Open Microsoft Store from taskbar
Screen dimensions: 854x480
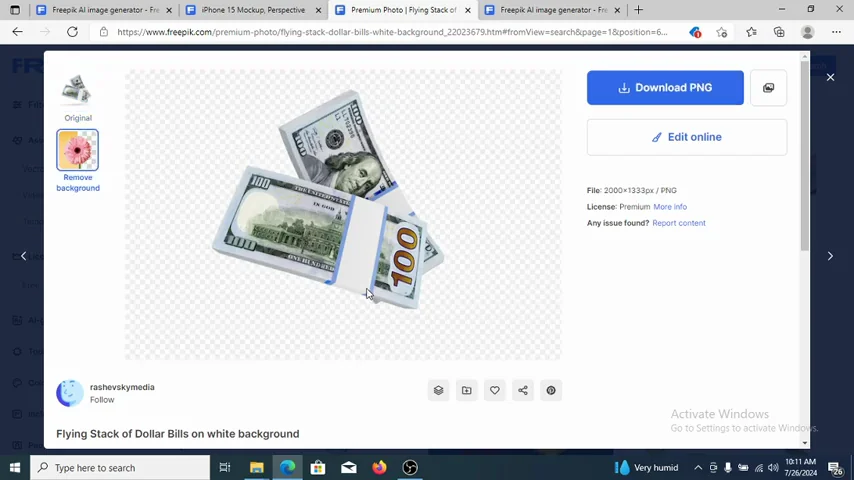318,467
